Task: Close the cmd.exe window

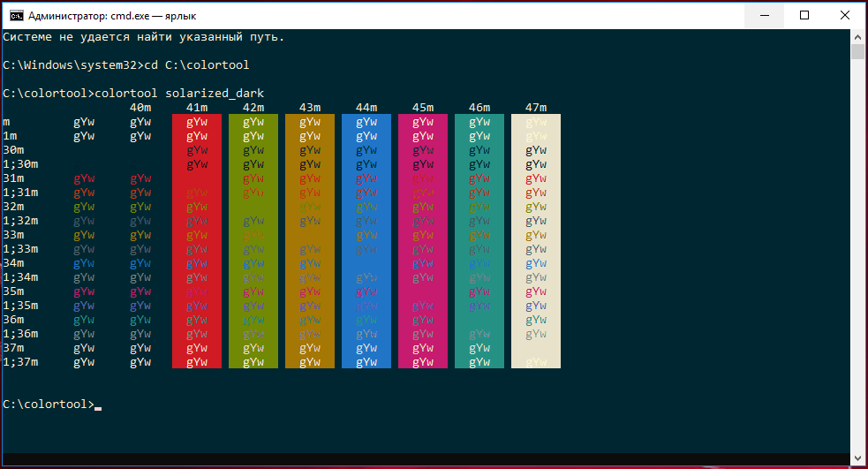Action: pos(845,16)
